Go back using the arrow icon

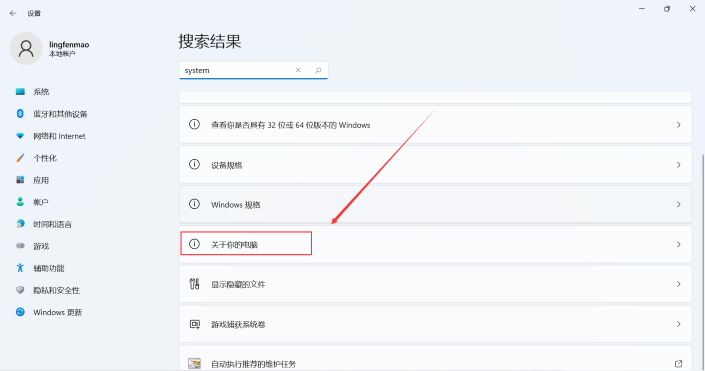(13, 13)
